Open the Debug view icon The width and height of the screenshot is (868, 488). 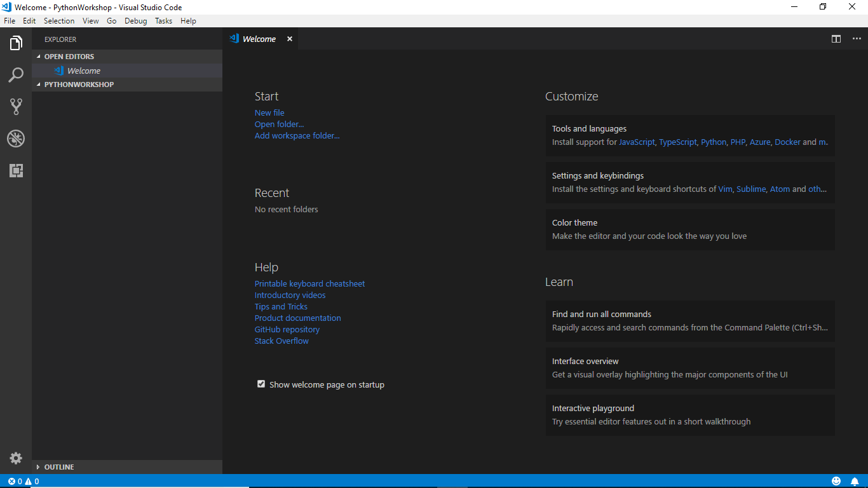16,139
